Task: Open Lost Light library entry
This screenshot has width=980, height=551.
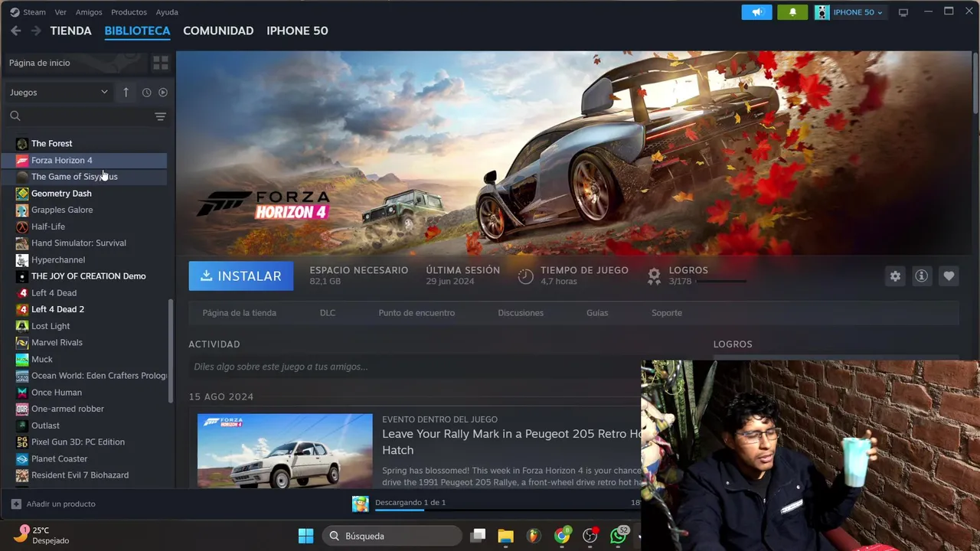Action: coord(84,326)
